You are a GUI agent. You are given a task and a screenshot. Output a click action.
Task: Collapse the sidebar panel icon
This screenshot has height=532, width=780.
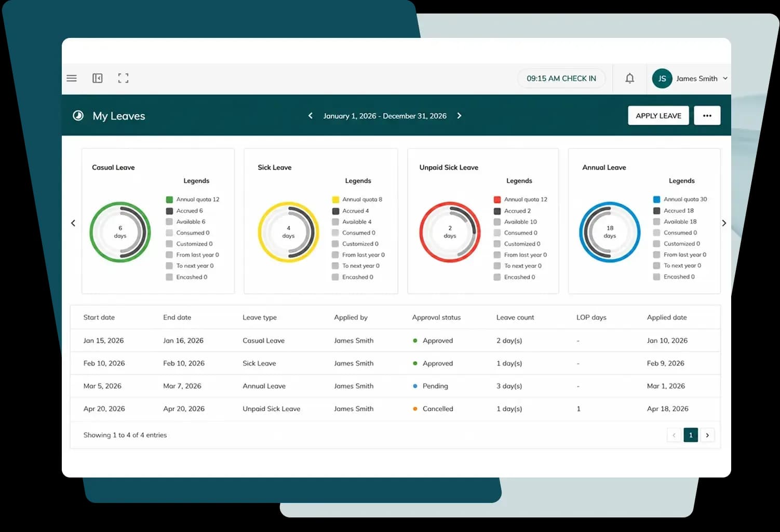98,78
